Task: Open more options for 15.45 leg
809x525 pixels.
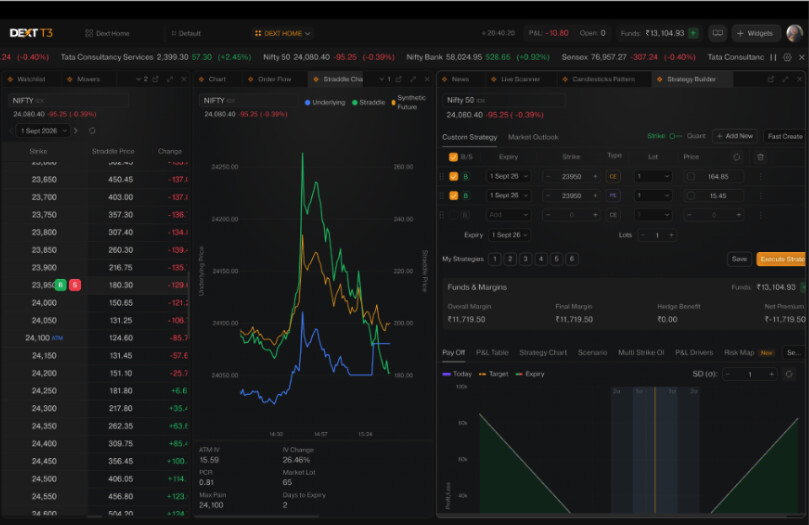Action: click(761, 196)
